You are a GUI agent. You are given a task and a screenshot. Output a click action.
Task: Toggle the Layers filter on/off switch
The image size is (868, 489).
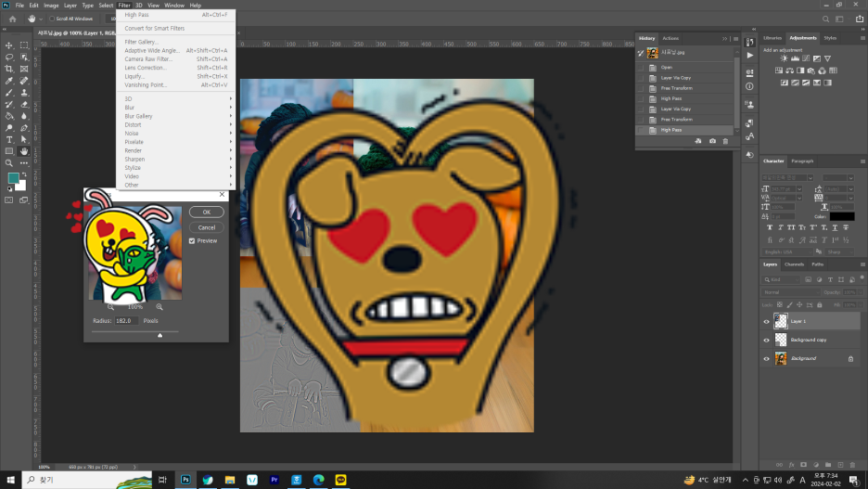click(x=862, y=278)
